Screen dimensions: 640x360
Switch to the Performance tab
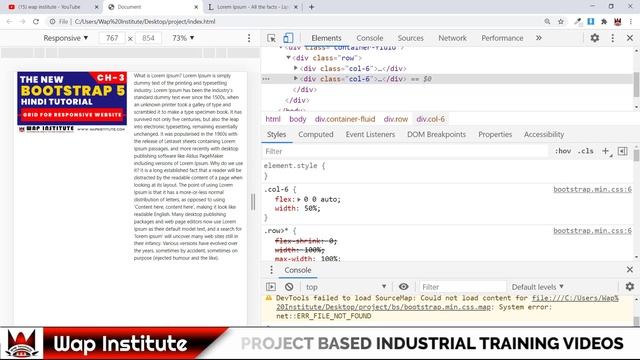point(502,38)
